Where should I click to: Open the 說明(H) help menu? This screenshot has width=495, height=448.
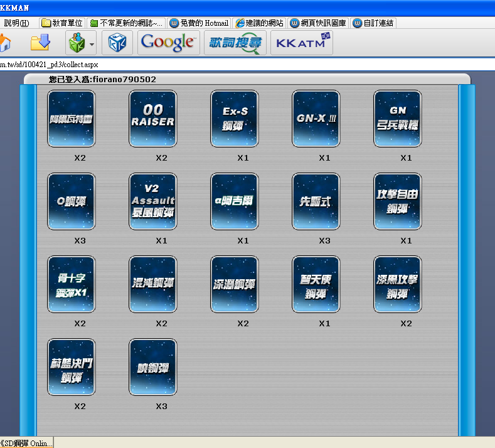[16, 23]
